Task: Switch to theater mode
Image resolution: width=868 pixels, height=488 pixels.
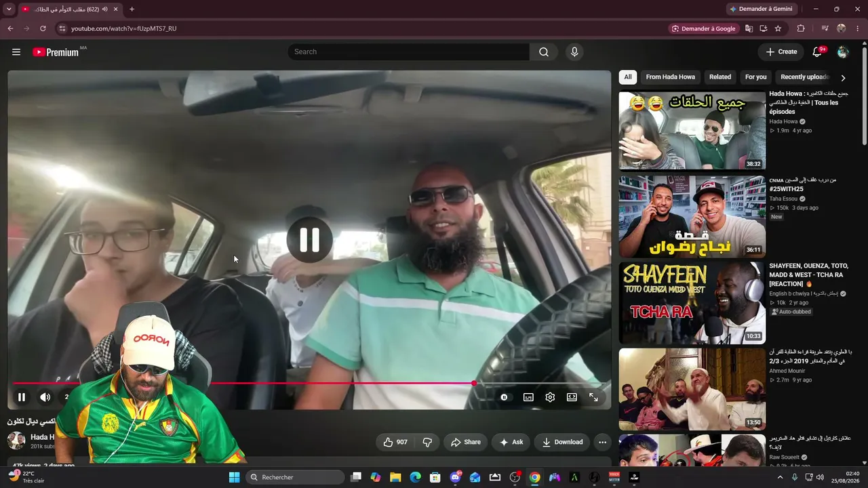Action: coord(572,397)
